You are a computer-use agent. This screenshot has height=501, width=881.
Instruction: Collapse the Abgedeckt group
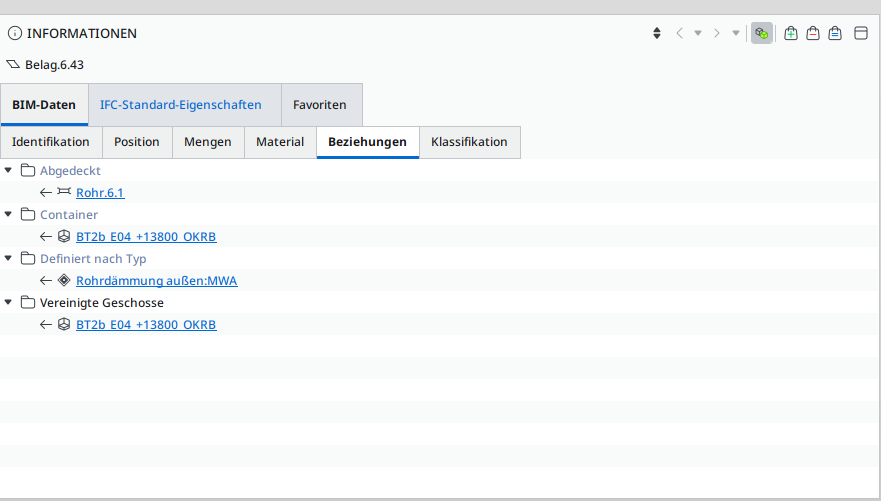coord(8,170)
